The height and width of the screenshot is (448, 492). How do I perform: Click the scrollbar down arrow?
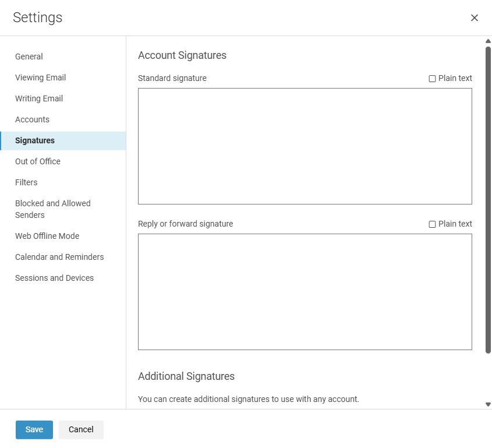pos(488,404)
